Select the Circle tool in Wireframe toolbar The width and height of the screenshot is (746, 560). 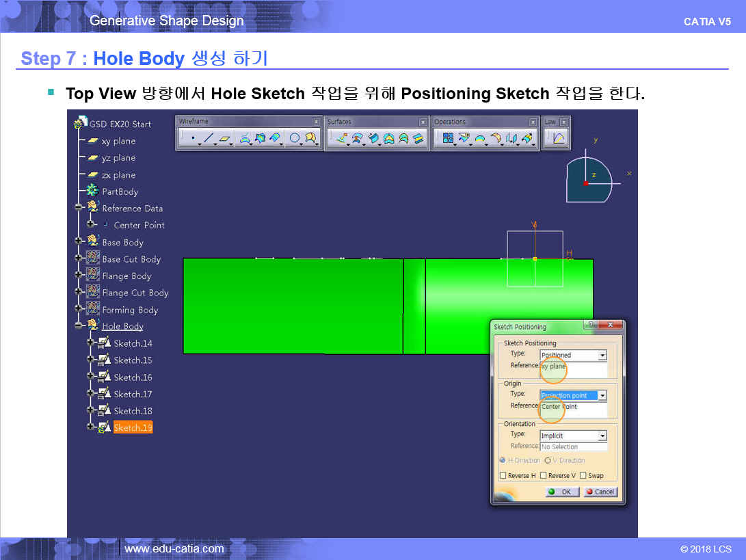(x=295, y=139)
